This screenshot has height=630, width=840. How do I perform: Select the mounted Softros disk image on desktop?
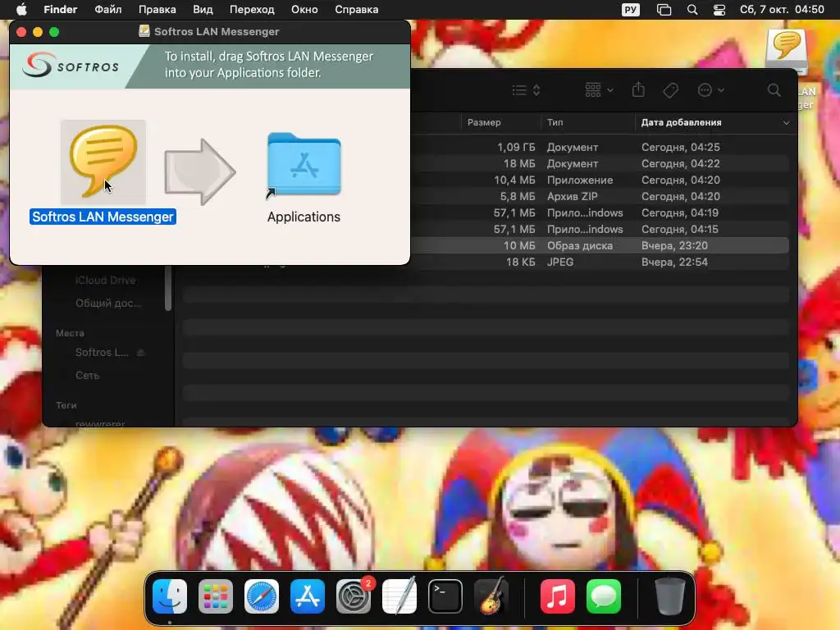[787, 52]
